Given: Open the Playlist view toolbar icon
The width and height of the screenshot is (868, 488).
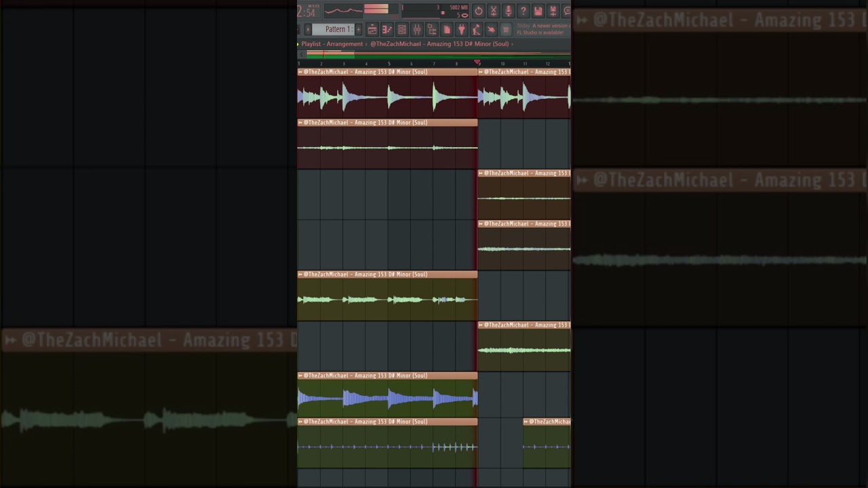Looking at the screenshot, I should point(372,30).
